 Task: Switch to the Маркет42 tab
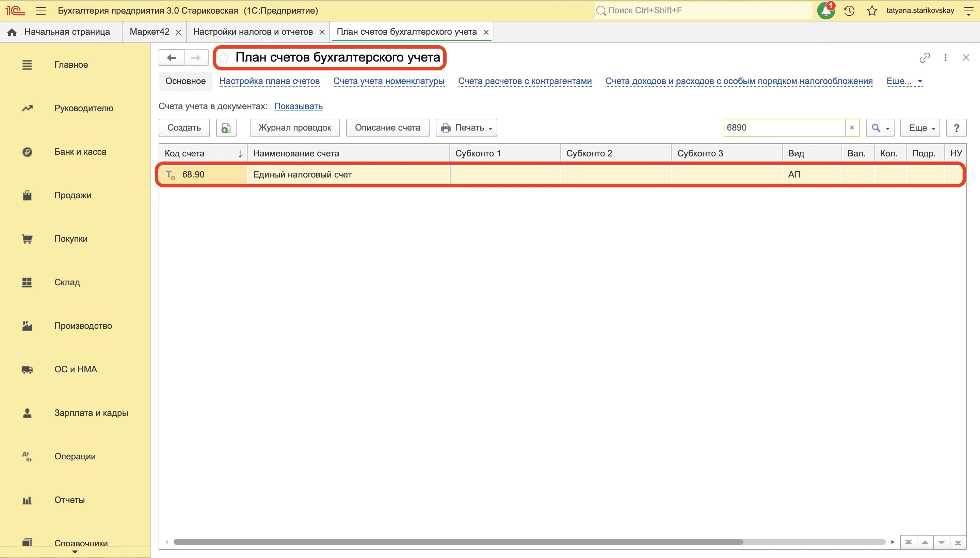[149, 32]
